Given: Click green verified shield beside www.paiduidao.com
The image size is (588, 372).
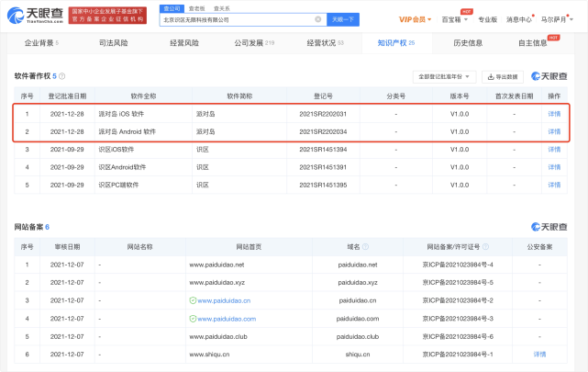Looking at the screenshot, I should [x=193, y=319].
